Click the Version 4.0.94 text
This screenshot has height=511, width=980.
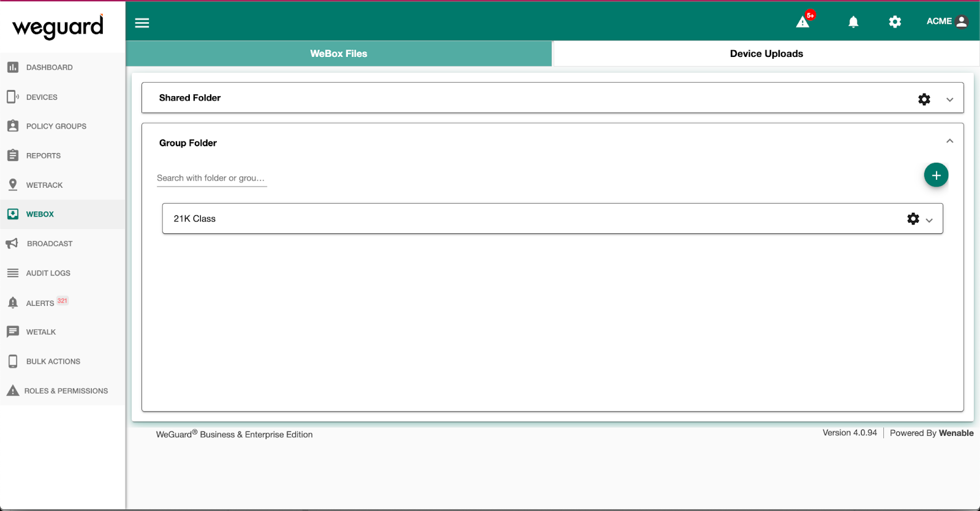point(850,433)
